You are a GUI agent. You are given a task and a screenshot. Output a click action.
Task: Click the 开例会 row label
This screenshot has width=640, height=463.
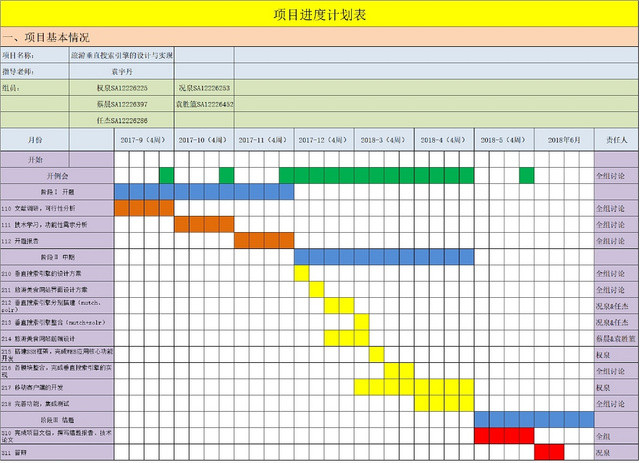point(57,175)
